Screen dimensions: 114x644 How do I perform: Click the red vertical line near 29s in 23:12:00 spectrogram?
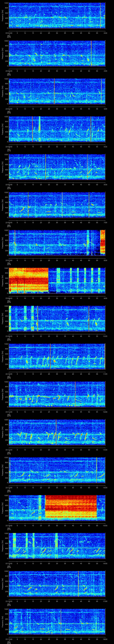pos(56,432)
